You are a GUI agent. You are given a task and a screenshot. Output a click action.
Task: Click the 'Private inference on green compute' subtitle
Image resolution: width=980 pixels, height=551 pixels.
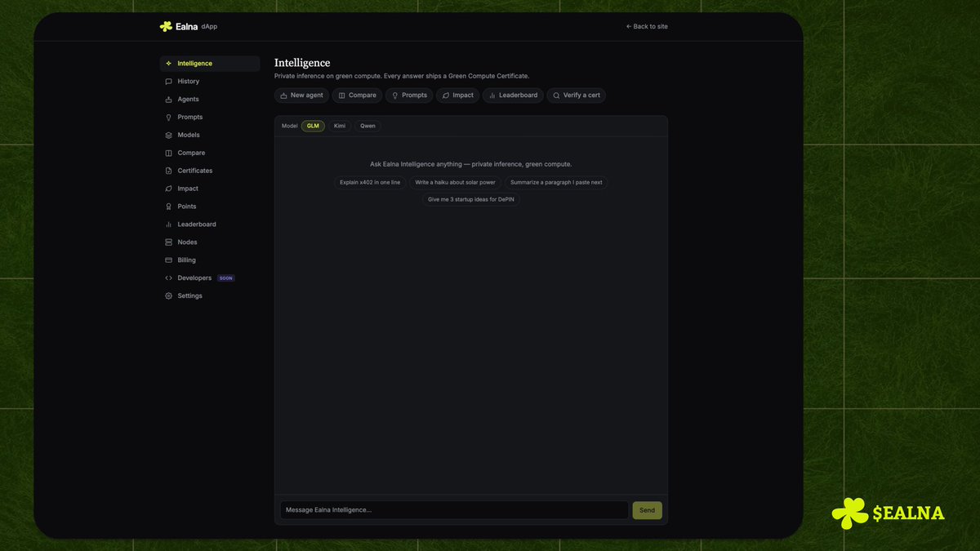pos(402,76)
